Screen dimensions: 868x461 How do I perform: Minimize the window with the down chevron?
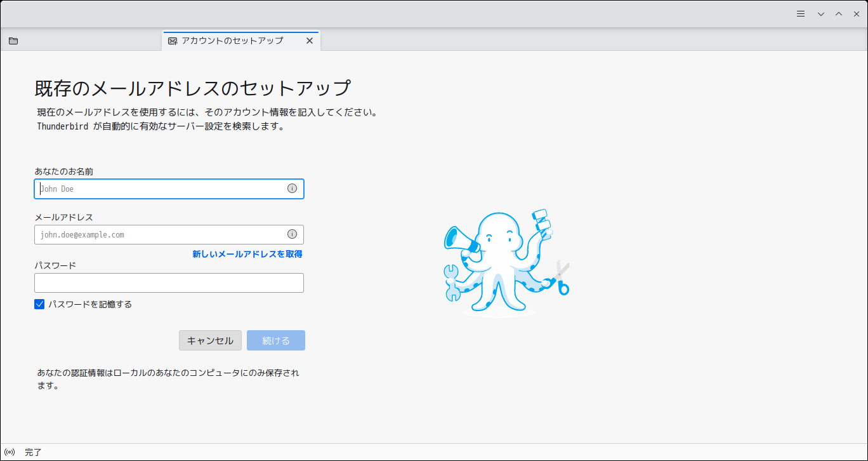click(821, 14)
